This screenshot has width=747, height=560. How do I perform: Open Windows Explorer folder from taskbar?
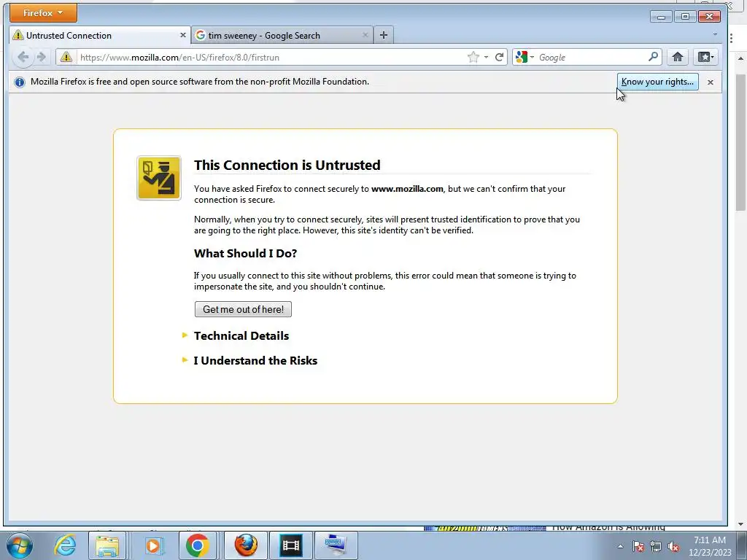click(x=107, y=545)
